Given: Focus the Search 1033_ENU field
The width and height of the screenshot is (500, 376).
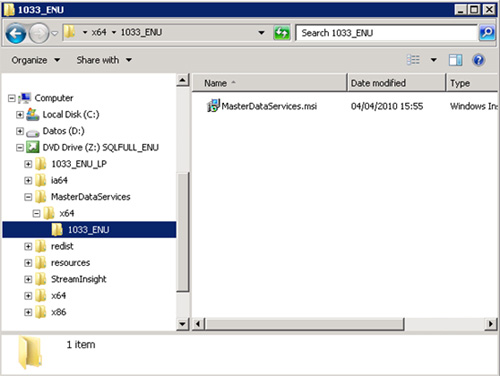Looking at the screenshot, I should pos(387,33).
